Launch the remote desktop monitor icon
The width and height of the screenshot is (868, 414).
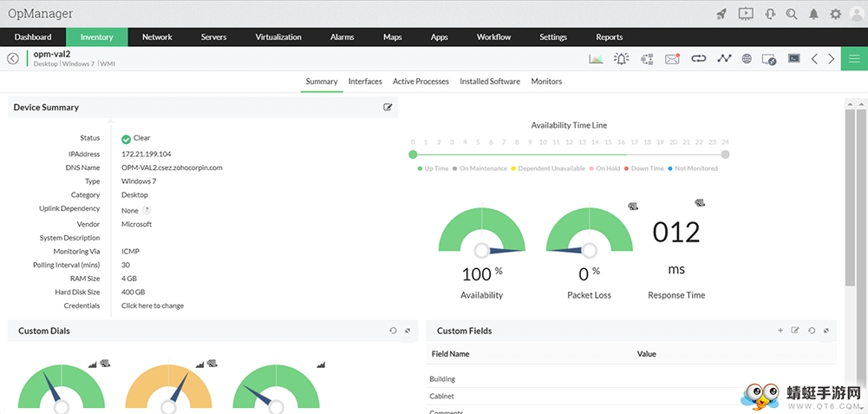coord(769,59)
